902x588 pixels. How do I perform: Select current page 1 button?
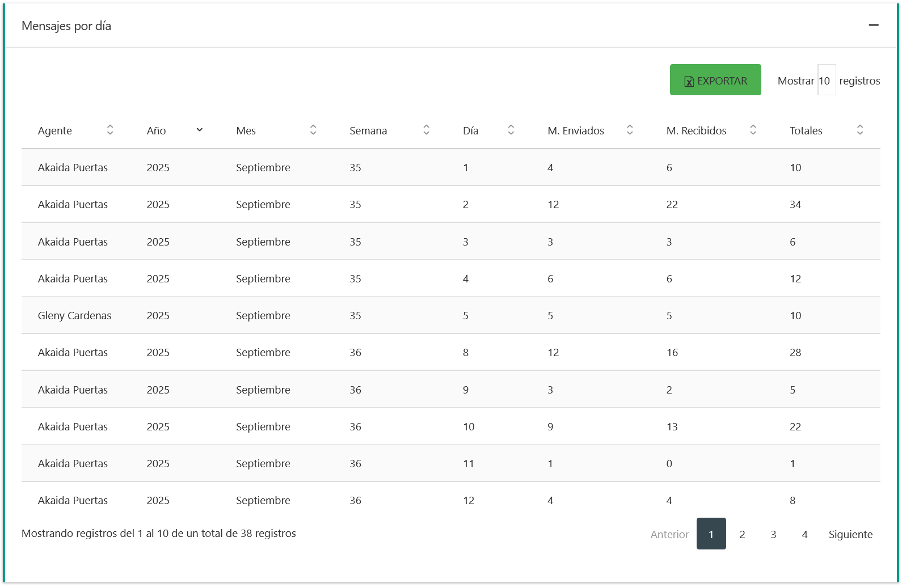click(x=711, y=534)
